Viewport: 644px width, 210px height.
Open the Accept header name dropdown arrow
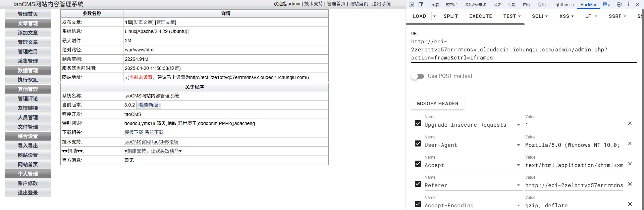tap(519, 165)
